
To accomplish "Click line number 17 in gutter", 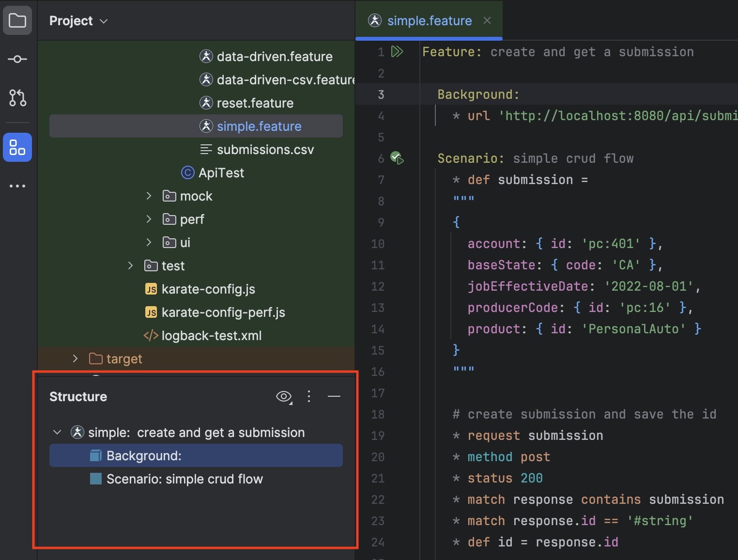I will tap(378, 393).
